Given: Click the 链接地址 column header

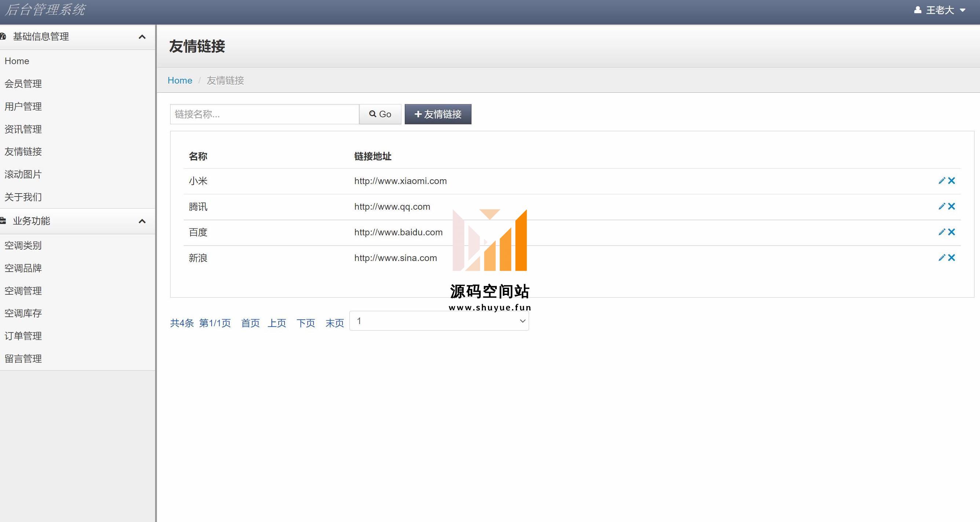Looking at the screenshot, I should (373, 157).
